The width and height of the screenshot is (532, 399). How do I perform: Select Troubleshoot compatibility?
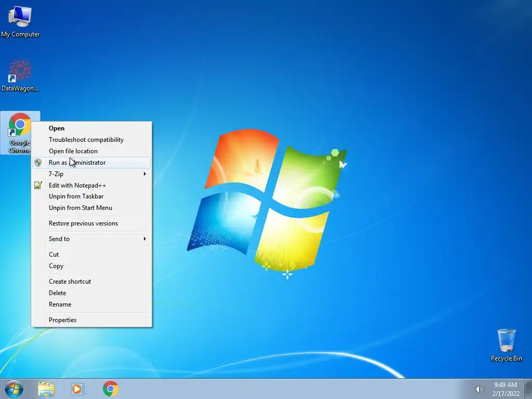pos(91,140)
